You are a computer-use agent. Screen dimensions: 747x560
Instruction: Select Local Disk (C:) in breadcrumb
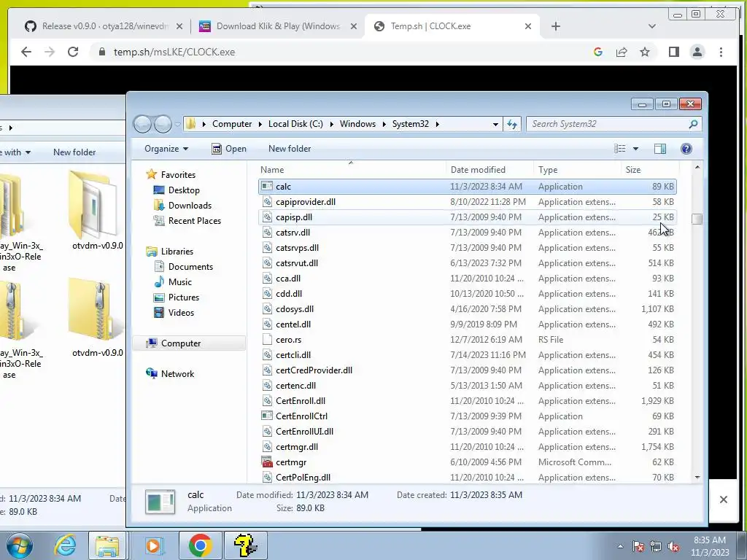coord(295,124)
